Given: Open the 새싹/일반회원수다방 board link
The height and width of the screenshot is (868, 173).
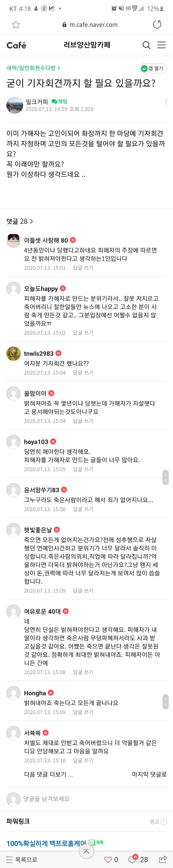Looking at the screenshot, I should tap(33, 68).
